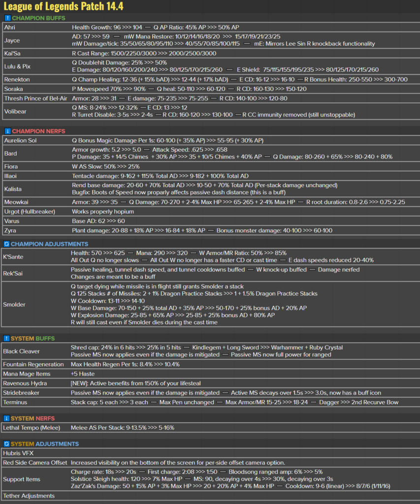Click 'W AS Slow: 50% >>> 25%' text

click(x=106, y=166)
